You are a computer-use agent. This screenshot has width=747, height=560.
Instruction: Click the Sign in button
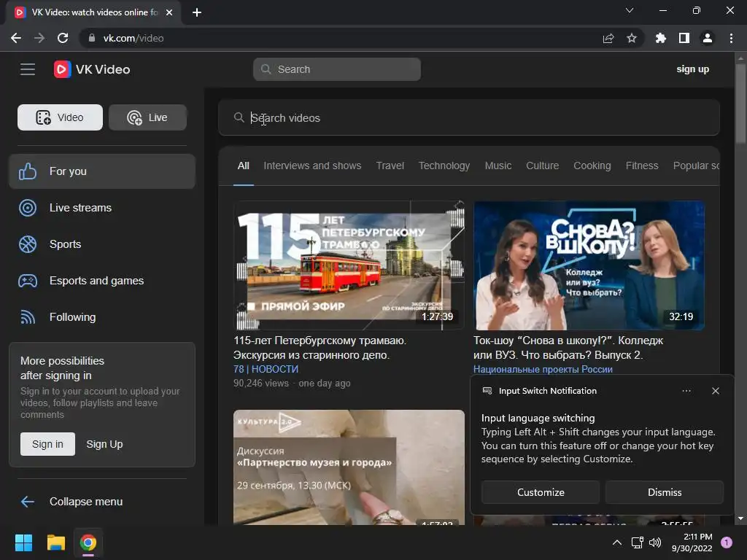tap(47, 444)
